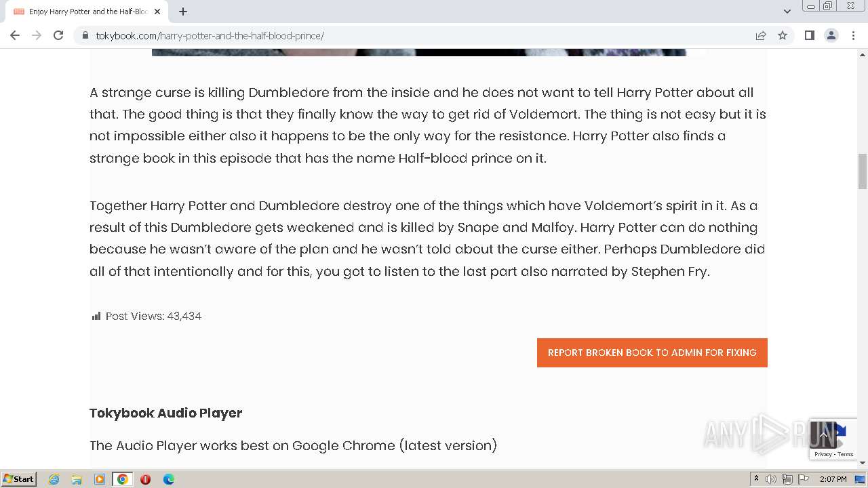Screen dimensions: 868x488
Task: Reload the current page
Action: (58, 35)
